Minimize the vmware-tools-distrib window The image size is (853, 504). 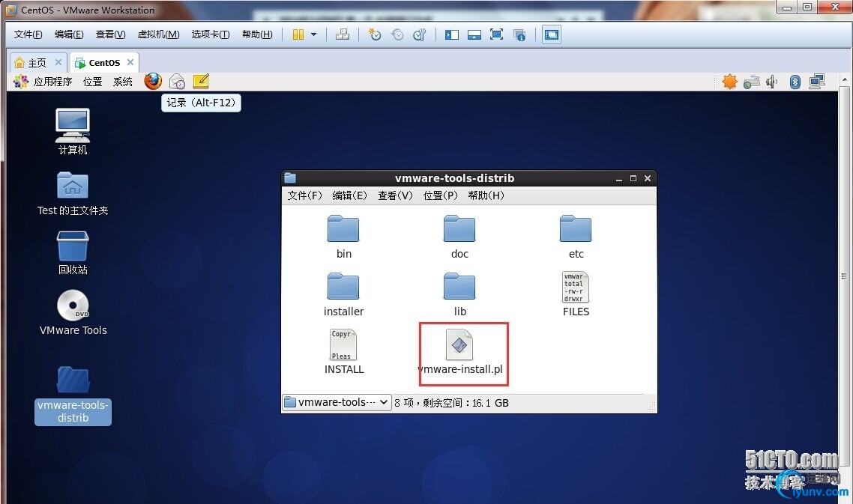coord(619,178)
